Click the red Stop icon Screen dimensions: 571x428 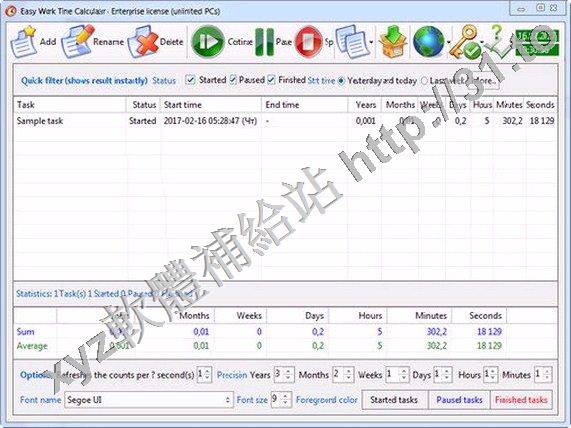click(308, 42)
